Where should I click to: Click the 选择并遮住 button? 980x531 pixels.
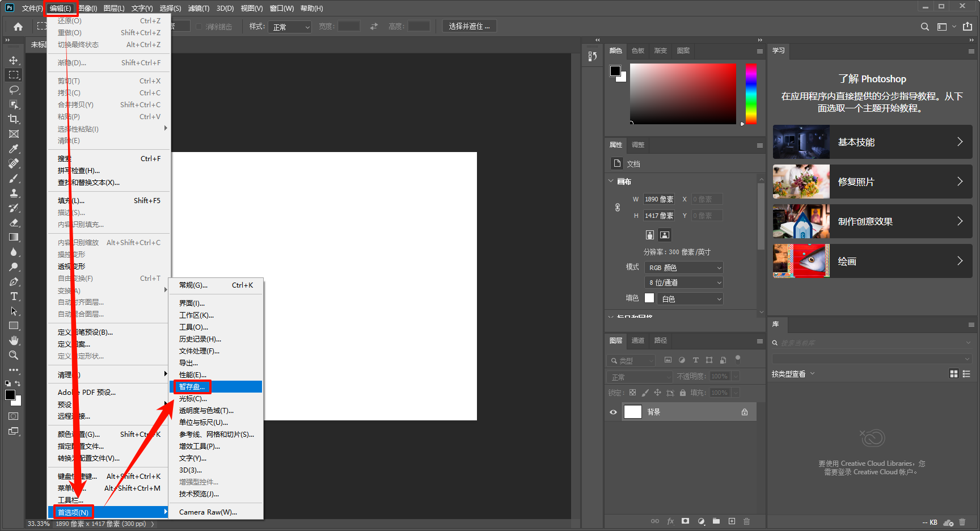pos(469,26)
